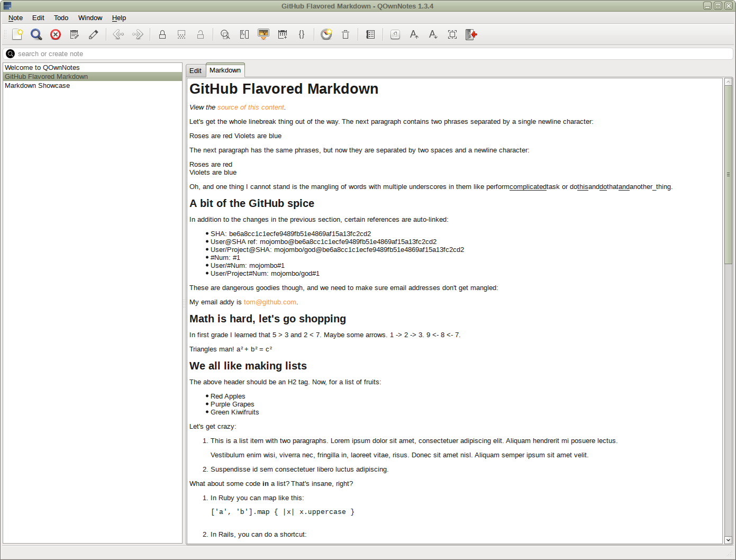This screenshot has width=736, height=560.
Task: Click the 'Triangles man!' formula line
Action: click(231, 349)
